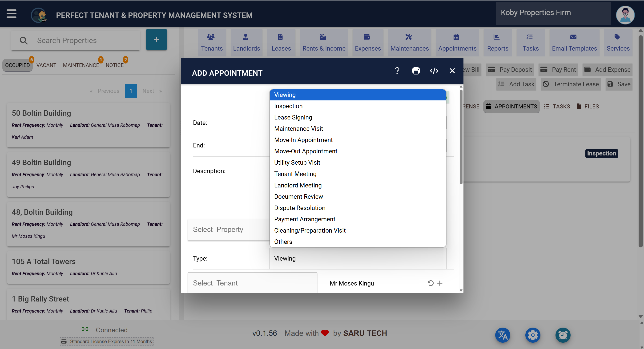This screenshot has width=644, height=349.
Task: Click the add property plus button
Action: (x=157, y=40)
